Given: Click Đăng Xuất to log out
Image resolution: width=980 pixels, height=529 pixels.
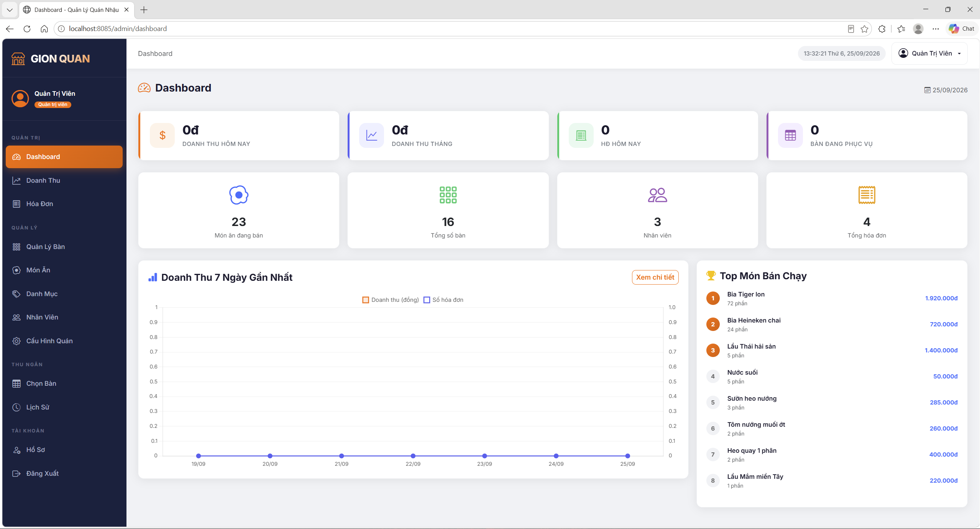Looking at the screenshot, I should pos(64,473).
